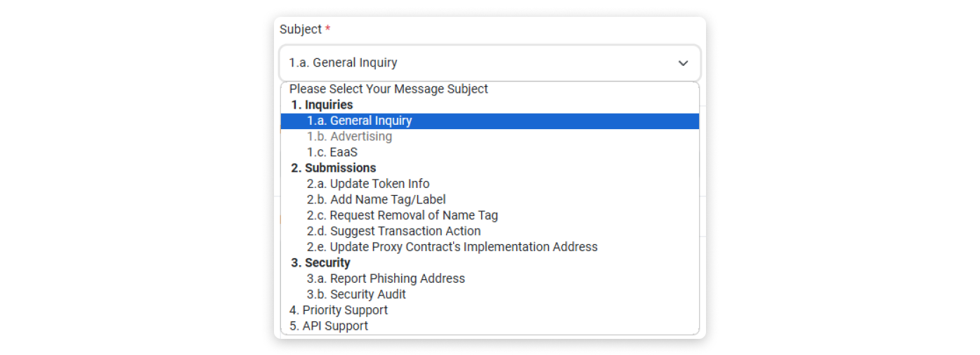Image resolution: width=980 pixels, height=355 pixels.
Task: Pick '2.d. Suggest Transaction Action' option
Action: pos(393,231)
